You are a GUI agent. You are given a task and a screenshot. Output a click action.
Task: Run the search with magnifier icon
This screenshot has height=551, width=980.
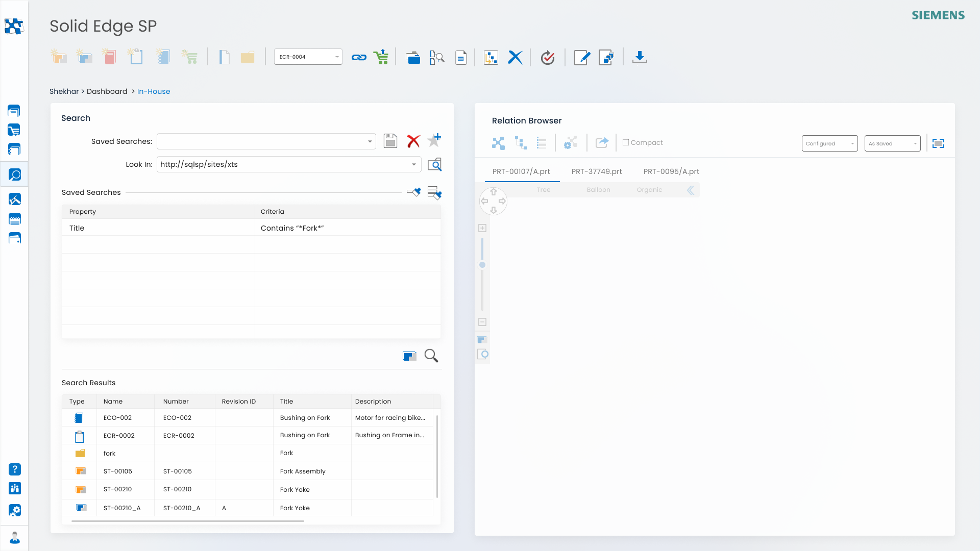click(x=431, y=356)
